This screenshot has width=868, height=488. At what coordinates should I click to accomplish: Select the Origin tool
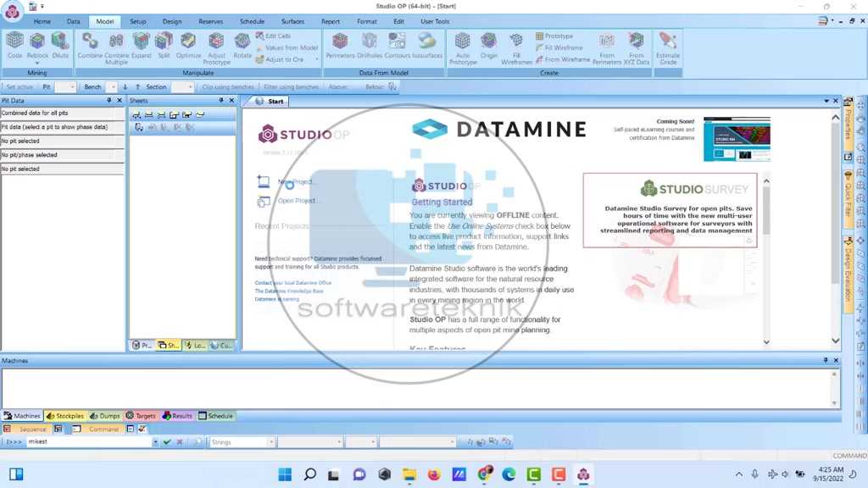(x=489, y=46)
